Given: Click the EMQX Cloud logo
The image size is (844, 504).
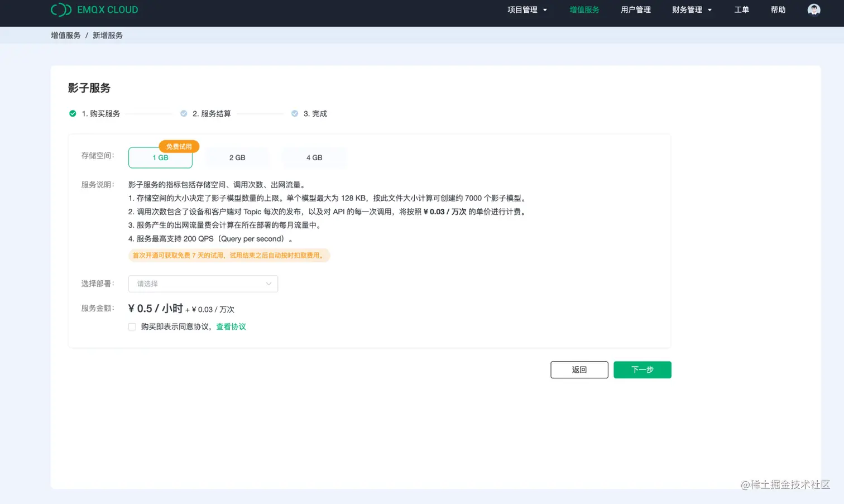Looking at the screenshot, I should (x=94, y=9).
